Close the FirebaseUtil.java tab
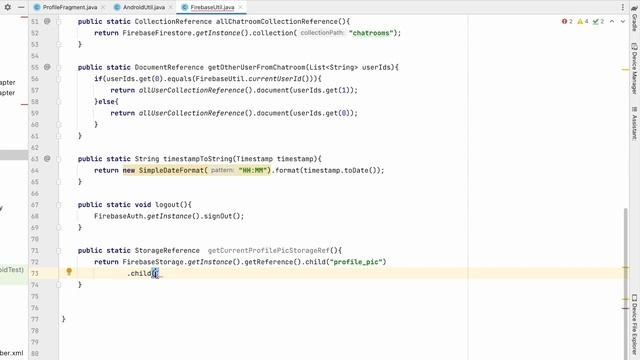The height and width of the screenshot is (360, 640). pyautogui.click(x=240, y=7)
